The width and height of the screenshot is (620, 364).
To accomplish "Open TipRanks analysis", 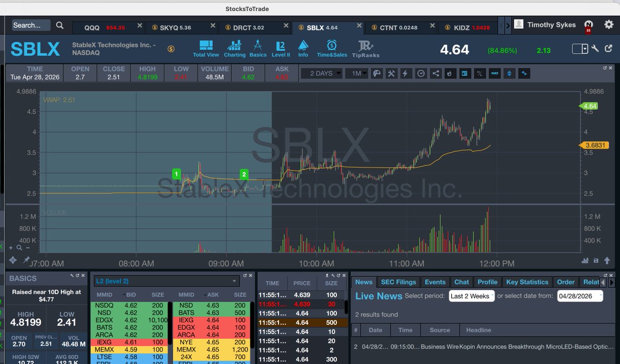I will point(365,49).
